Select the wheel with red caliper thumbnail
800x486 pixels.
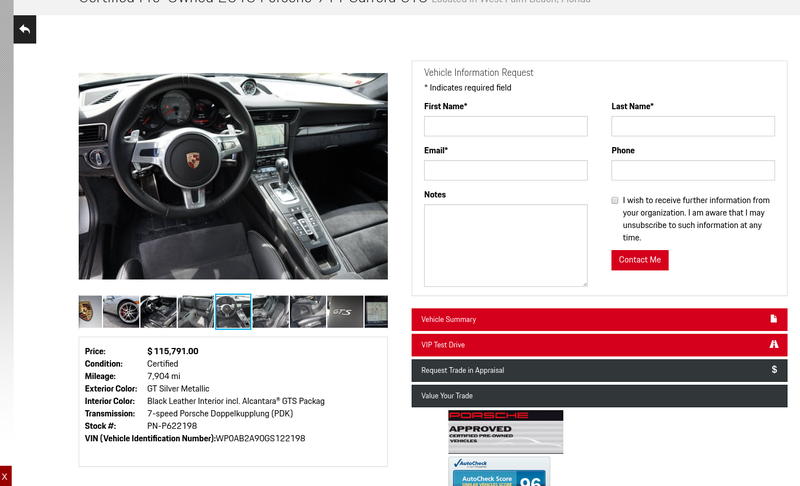121,312
